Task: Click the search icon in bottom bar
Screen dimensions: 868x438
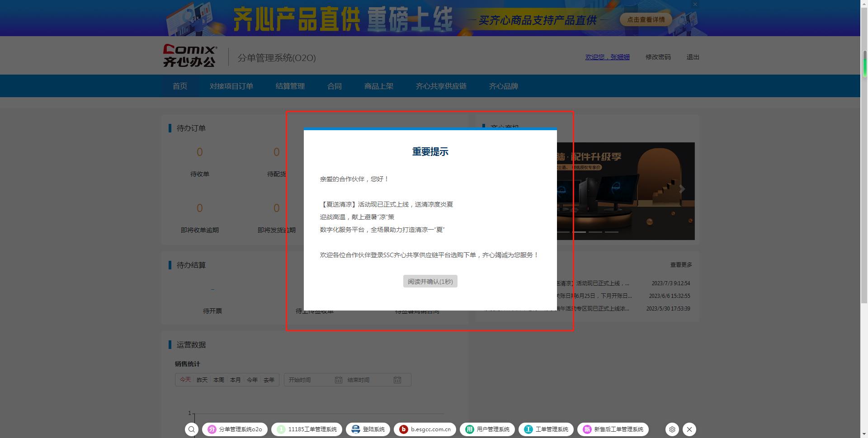Action: pos(192,429)
